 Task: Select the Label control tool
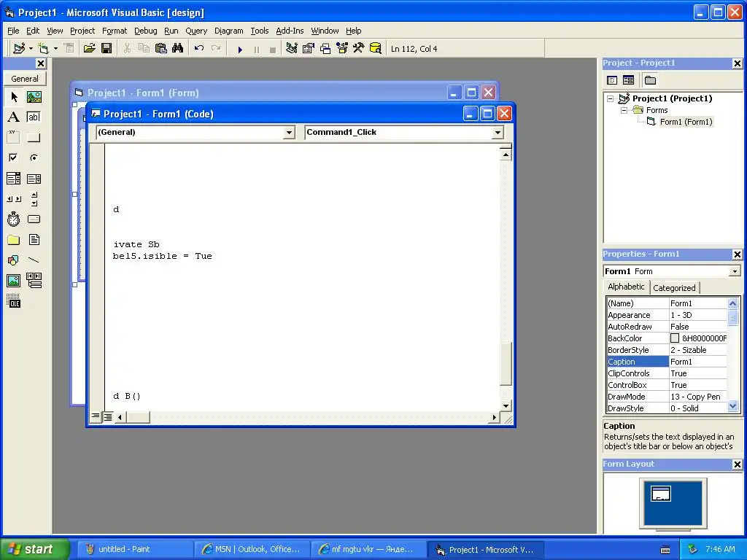click(14, 117)
